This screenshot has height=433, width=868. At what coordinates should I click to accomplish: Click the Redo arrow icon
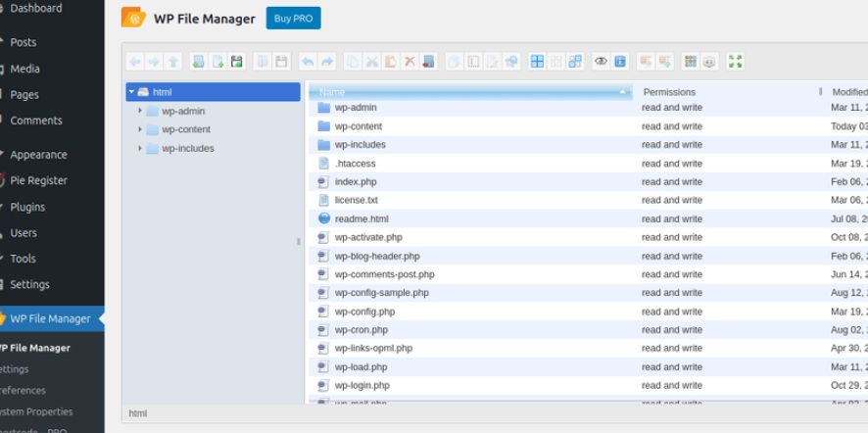(326, 62)
